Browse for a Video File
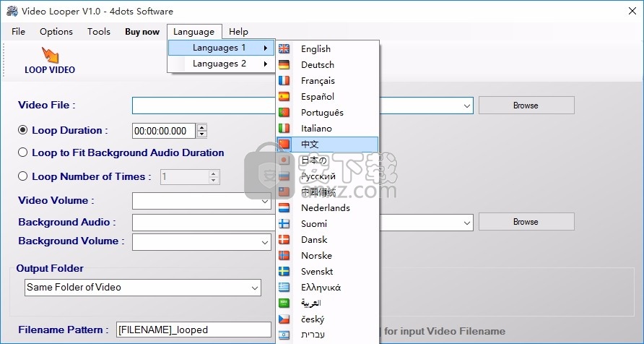Image resolution: width=644 pixels, height=344 pixels. click(526, 106)
